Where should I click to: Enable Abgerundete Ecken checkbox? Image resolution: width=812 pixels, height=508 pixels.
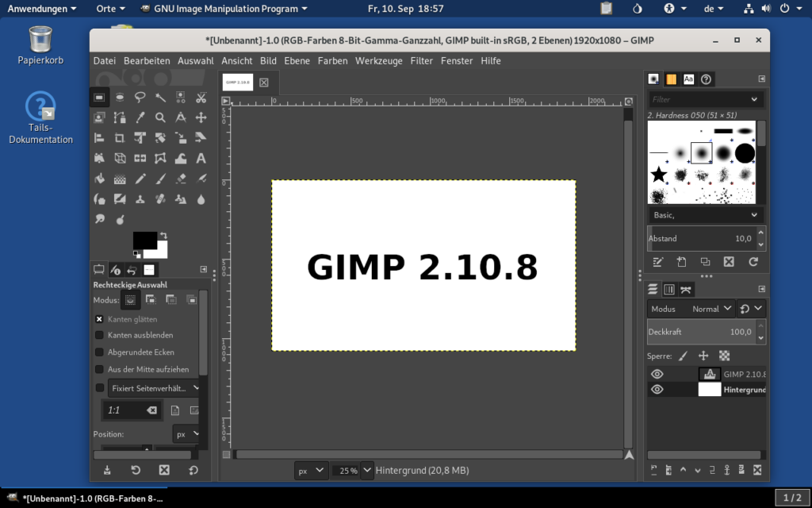99,352
